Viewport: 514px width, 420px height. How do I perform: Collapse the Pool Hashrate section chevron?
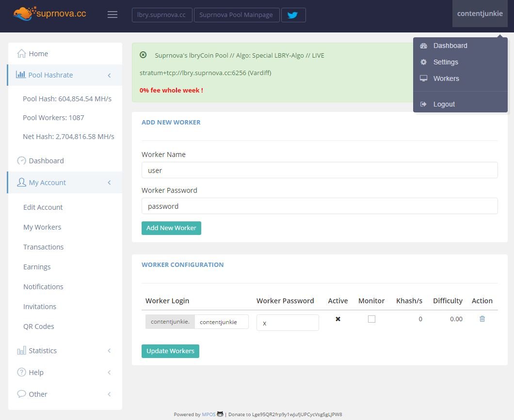(110, 75)
